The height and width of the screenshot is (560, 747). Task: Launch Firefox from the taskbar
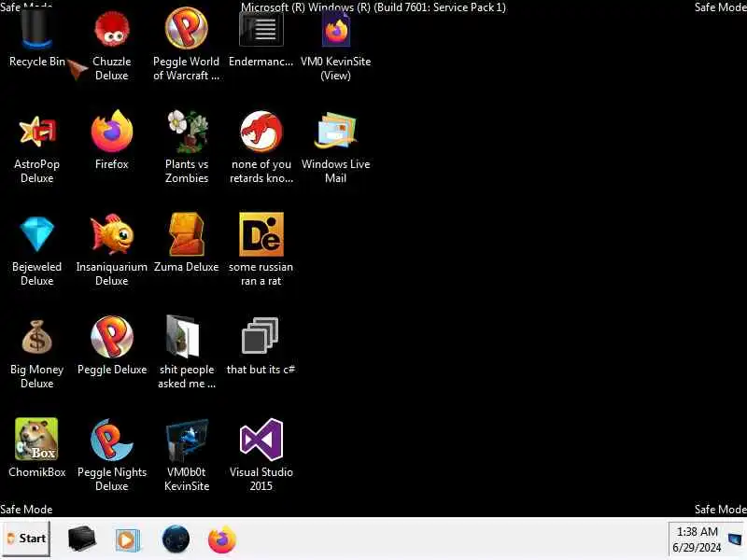222,539
